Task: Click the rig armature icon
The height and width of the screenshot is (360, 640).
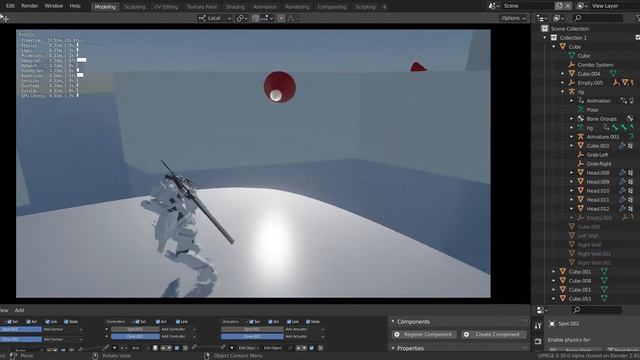Action: coord(572,92)
